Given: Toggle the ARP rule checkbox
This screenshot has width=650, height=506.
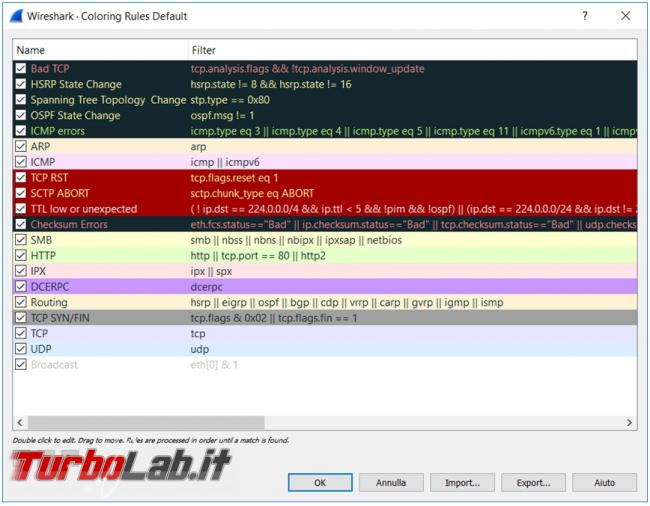Looking at the screenshot, I should pos(21,146).
